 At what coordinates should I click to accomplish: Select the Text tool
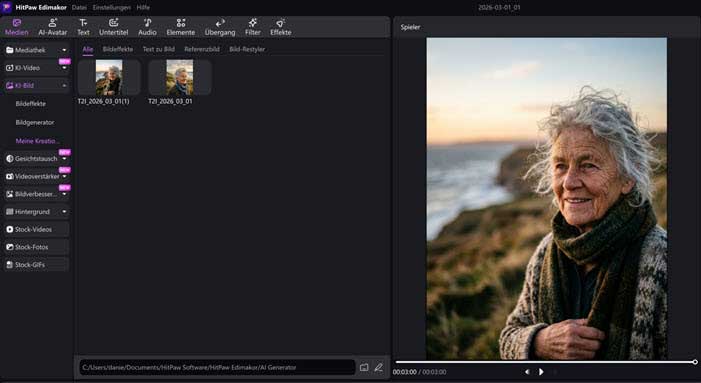[83, 27]
